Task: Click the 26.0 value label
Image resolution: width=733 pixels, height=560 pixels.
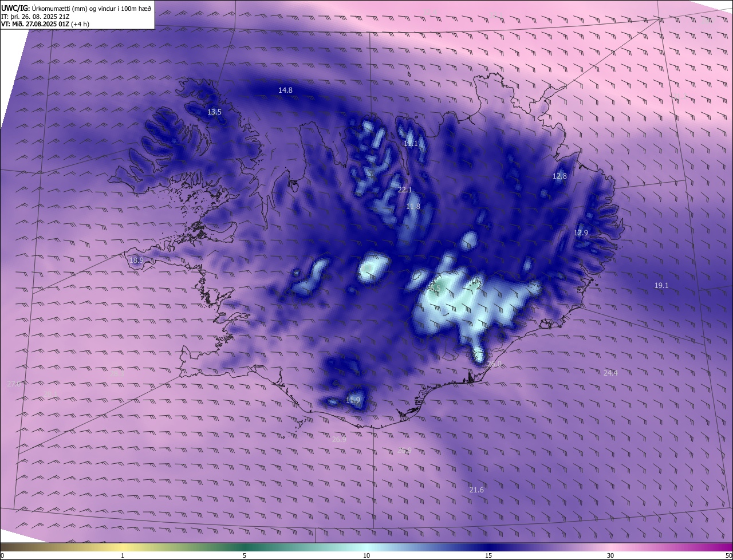Action: pos(494,364)
